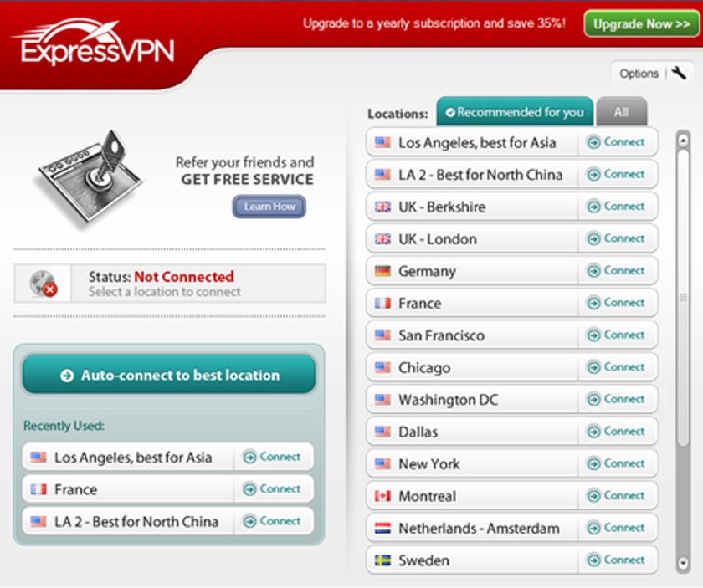Click Select a location to connect text
703x588 pixels.
coord(165,292)
